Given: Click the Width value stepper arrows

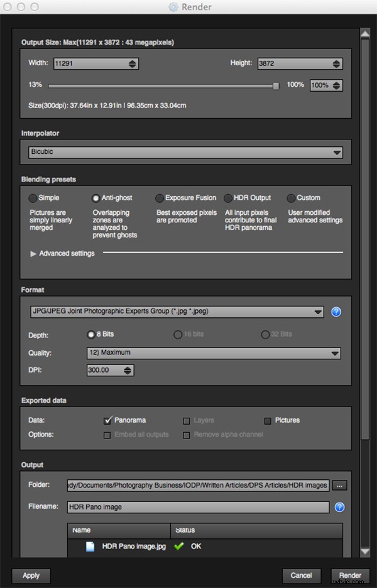Looking at the screenshot, I should (132, 63).
